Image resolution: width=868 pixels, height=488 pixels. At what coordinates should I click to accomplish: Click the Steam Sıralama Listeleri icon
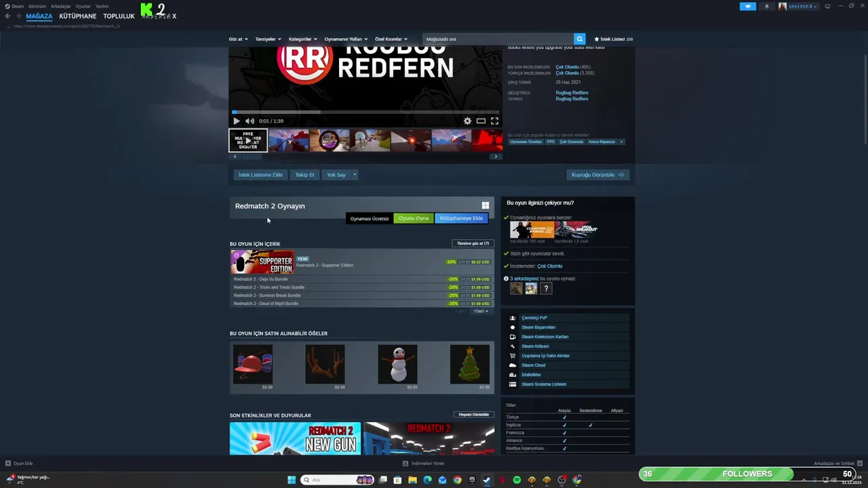click(x=513, y=384)
